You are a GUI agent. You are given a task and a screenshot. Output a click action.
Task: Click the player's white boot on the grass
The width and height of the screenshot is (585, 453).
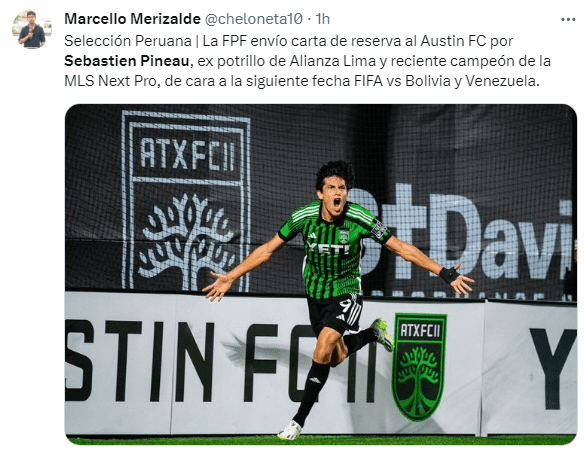pyautogui.click(x=290, y=430)
